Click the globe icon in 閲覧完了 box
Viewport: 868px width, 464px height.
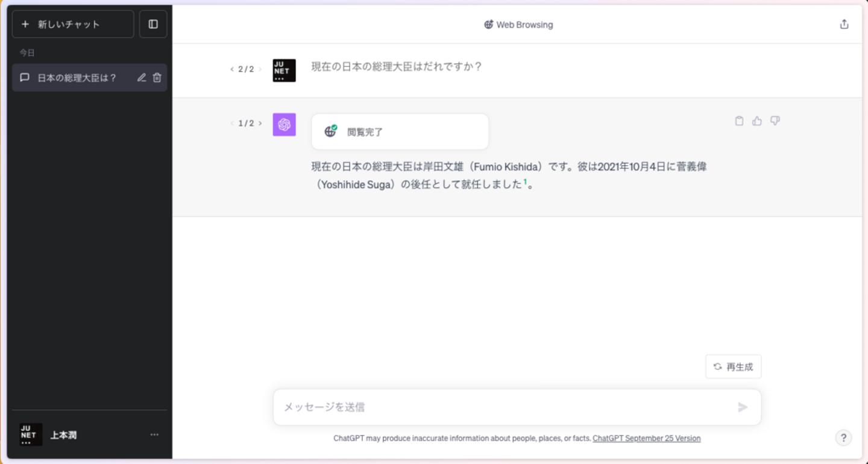coord(330,131)
